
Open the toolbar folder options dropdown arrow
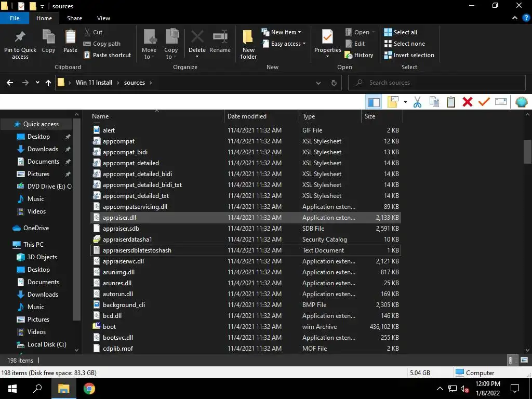click(405, 102)
